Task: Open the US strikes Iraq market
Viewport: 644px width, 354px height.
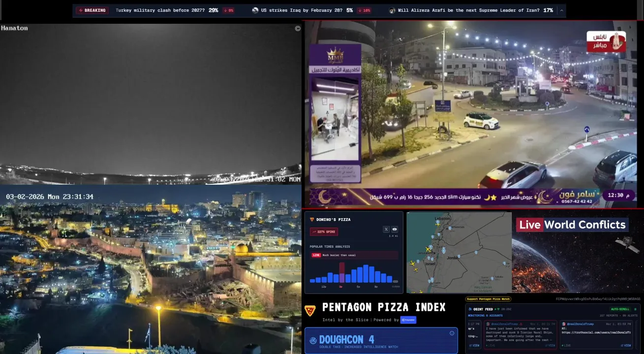Action: pos(302,10)
